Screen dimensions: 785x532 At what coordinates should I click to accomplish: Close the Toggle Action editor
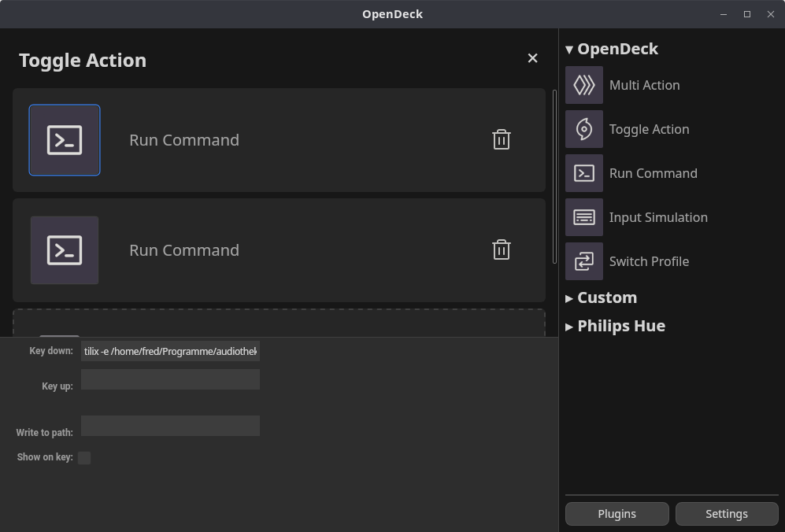[532, 57]
